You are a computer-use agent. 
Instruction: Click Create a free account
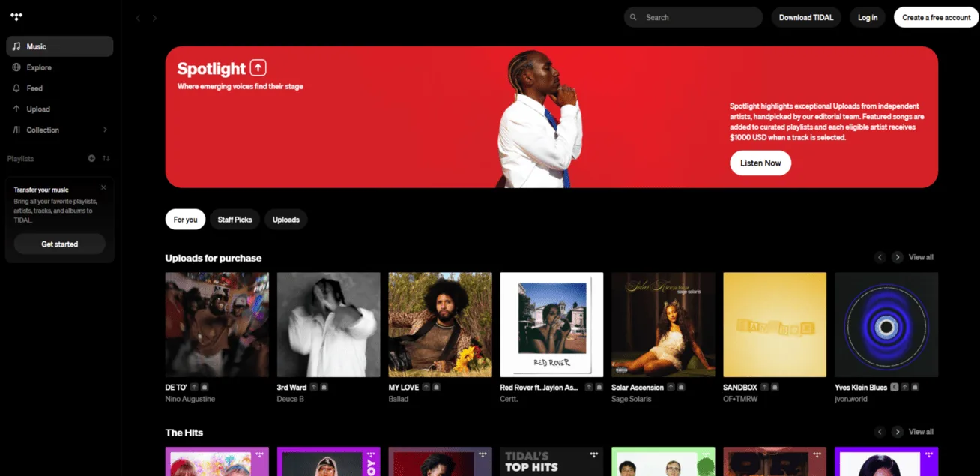coord(937,17)
